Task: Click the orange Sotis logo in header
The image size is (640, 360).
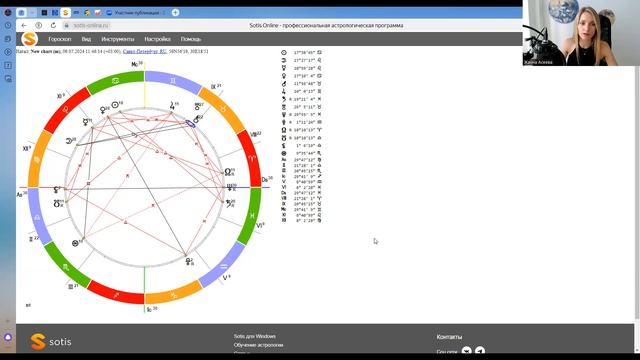Action: [x=29, y=39]
